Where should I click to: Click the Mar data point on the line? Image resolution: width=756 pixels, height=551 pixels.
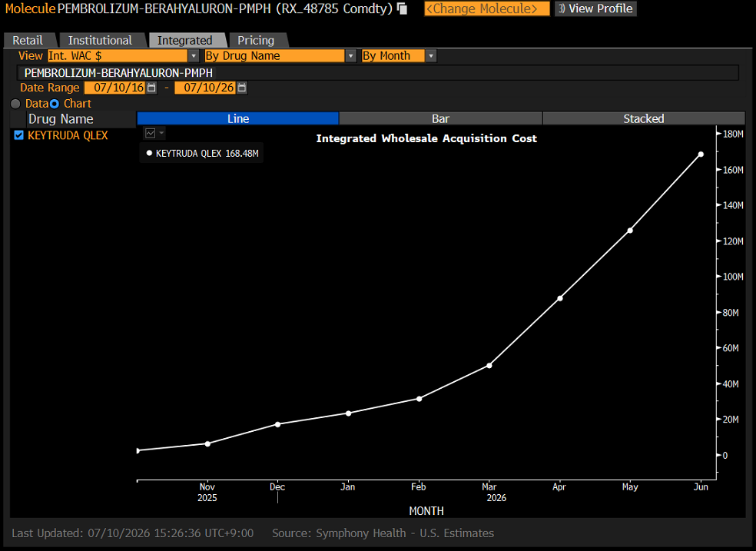489,365
